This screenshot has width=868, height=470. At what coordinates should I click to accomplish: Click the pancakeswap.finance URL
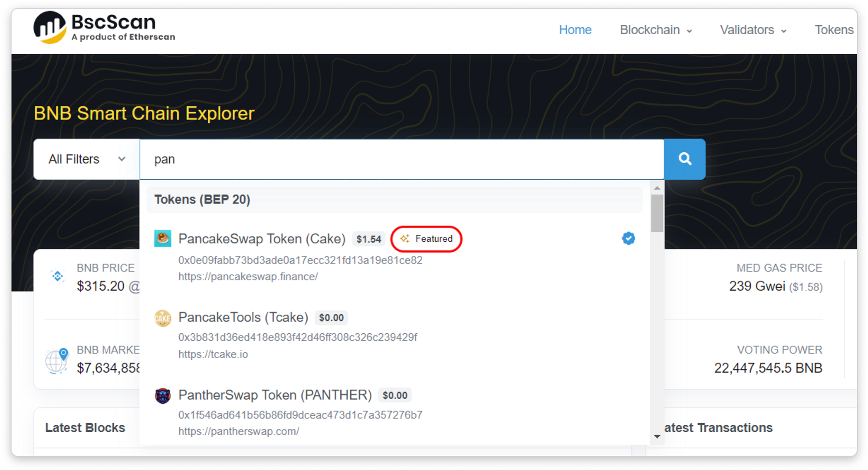(248, 277)
